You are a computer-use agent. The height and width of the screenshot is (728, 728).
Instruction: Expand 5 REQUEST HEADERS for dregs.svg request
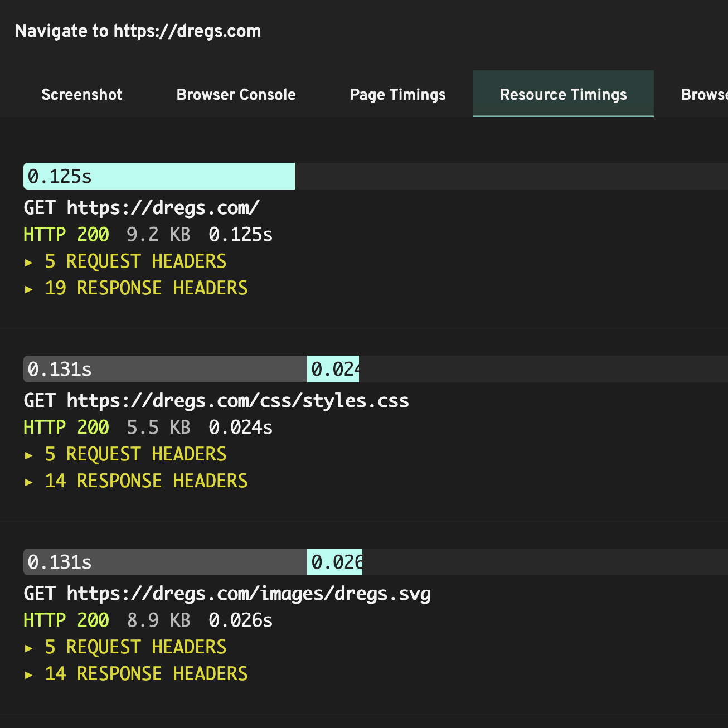click(135, 647)
